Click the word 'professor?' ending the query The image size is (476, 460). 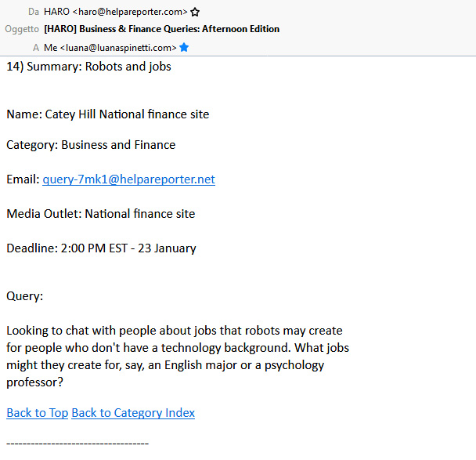click(x=34, y=382)
